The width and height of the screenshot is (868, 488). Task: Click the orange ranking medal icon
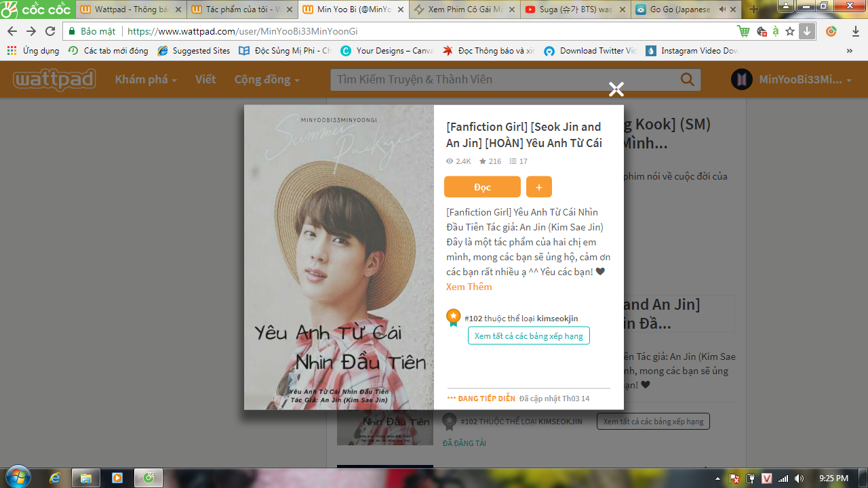pos(453,318)
